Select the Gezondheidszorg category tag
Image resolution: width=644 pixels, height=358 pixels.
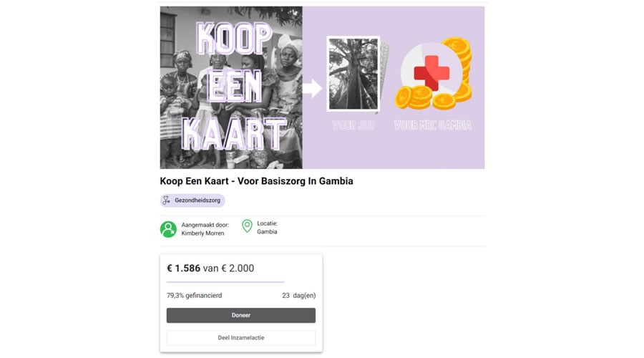[x=192, y=200]
